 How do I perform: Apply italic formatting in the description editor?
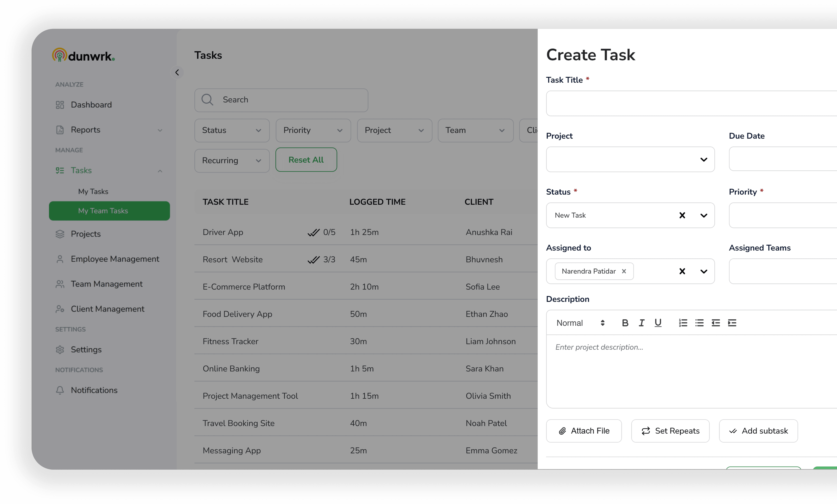(641, 323)
